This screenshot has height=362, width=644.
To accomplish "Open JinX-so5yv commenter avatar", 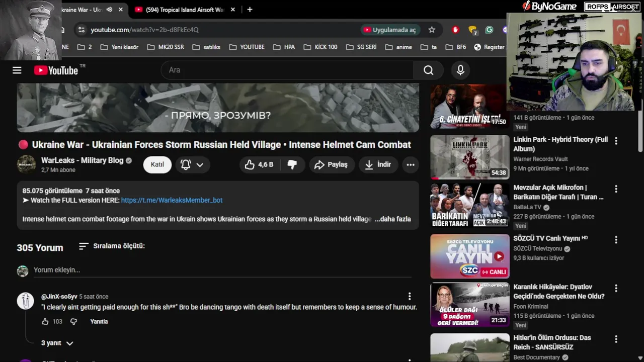I will tap(25, 301).
